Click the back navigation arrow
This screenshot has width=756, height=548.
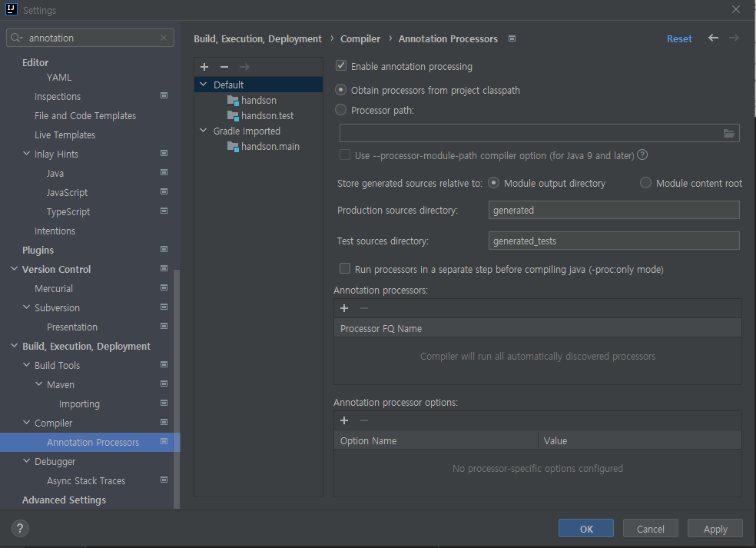click(713, 38)
